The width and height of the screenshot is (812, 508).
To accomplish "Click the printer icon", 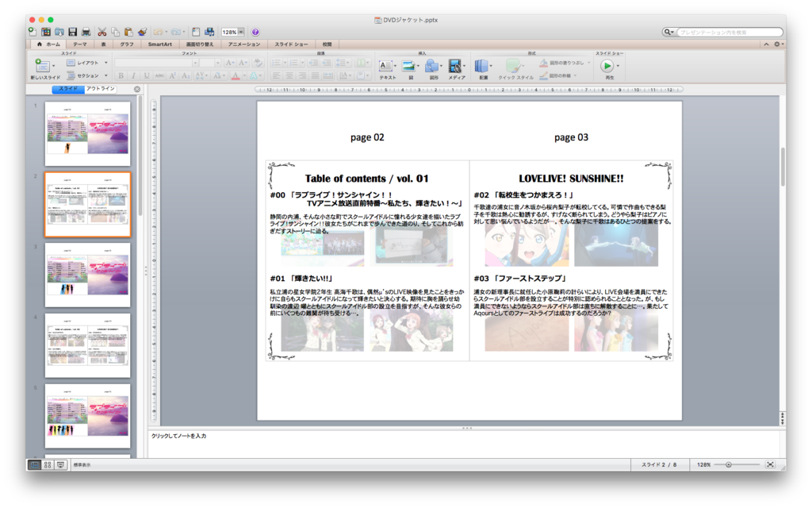I will [x=86, y=32].
